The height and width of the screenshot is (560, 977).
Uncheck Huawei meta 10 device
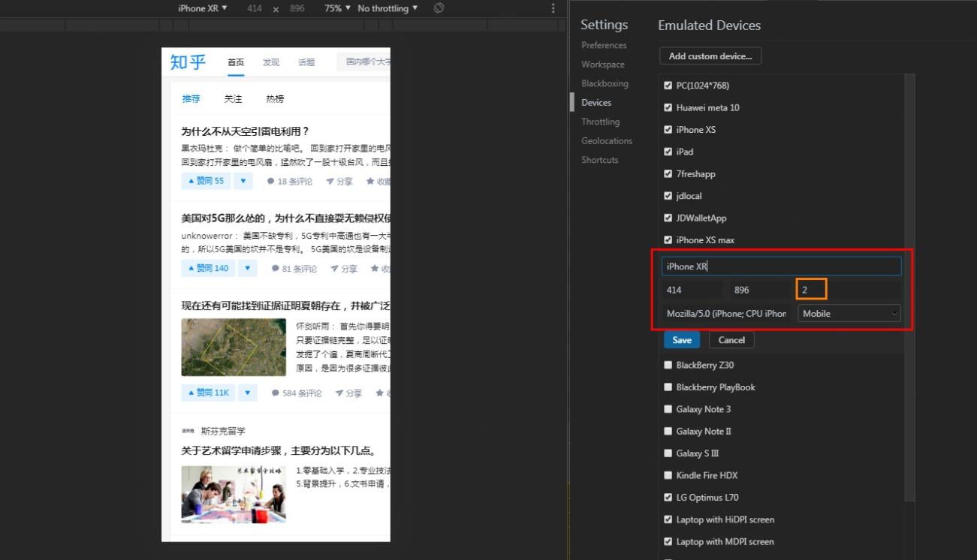point(668,107)
